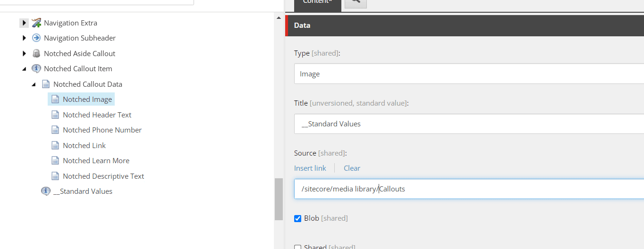644x249 pixels.
Task: Expand the Notched Aside Callout node
Action: [24, 54]
